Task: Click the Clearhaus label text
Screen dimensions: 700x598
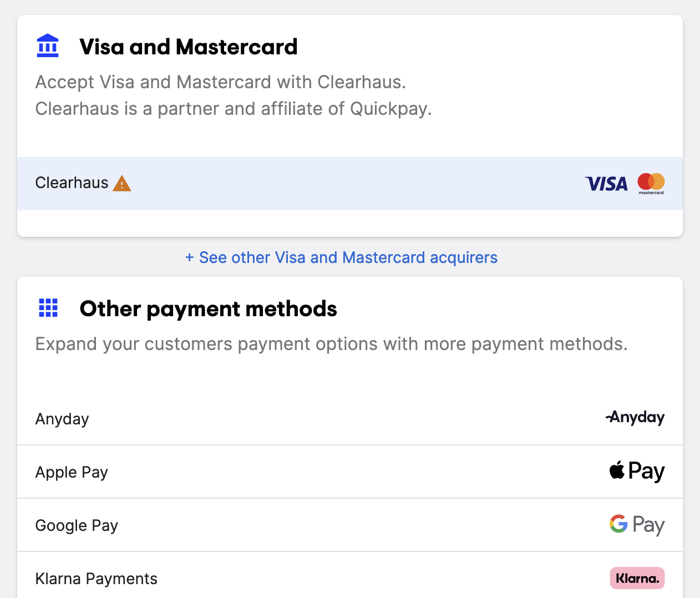Action: point(72,183)
